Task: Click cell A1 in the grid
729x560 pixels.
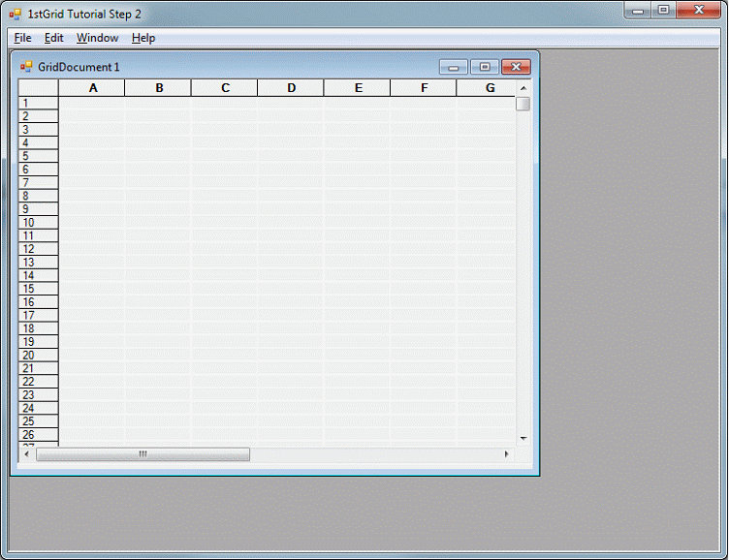Action: (92, 103)
